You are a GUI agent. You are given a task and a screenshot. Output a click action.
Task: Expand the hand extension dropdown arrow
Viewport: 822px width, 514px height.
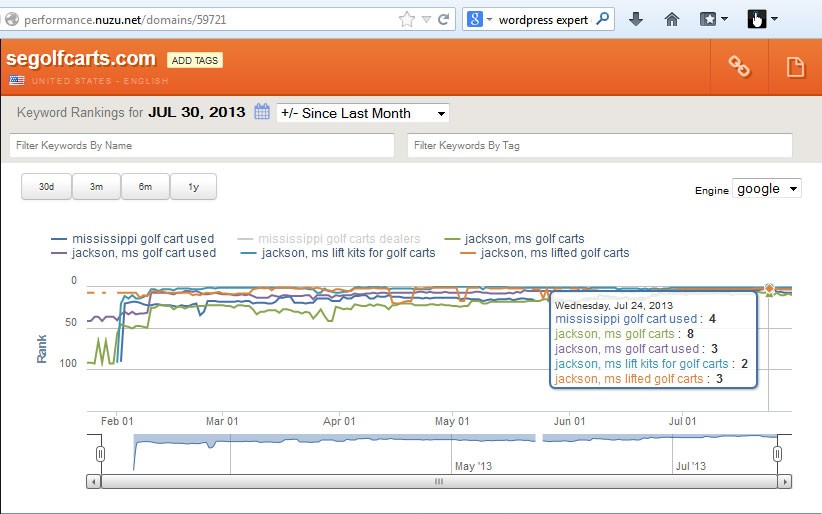pyautogui.click(x=774, y=19)
